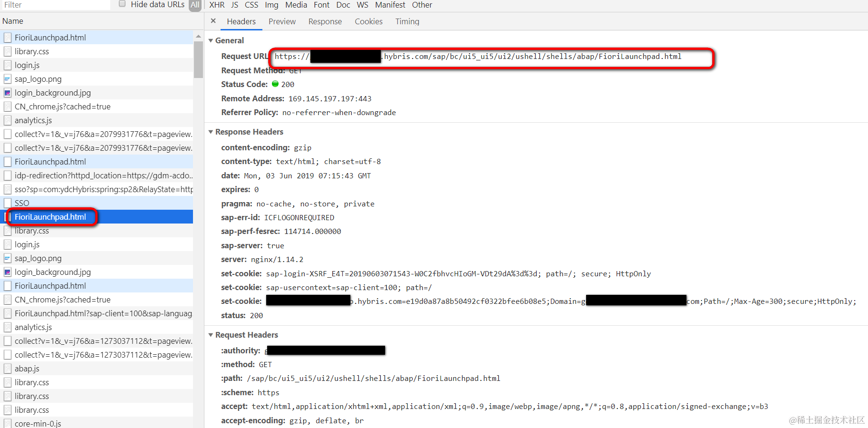Filter requests by XHR

217,5
